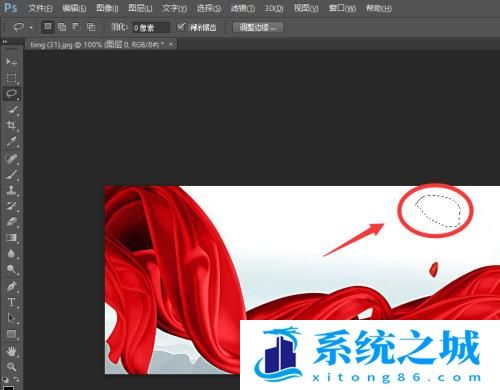Select the Brush tool
The image size is (500, 390).
pos(11,174)
